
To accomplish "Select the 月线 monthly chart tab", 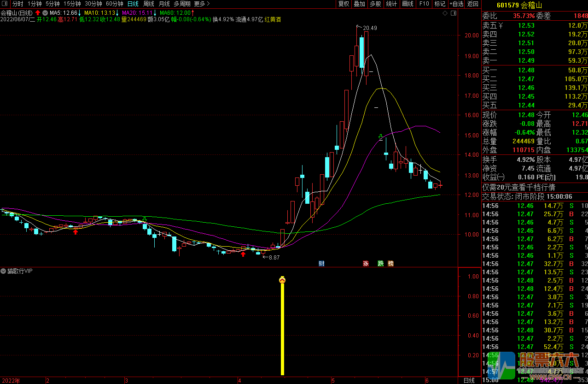I will pyautogui.click(x=164, y=4).
